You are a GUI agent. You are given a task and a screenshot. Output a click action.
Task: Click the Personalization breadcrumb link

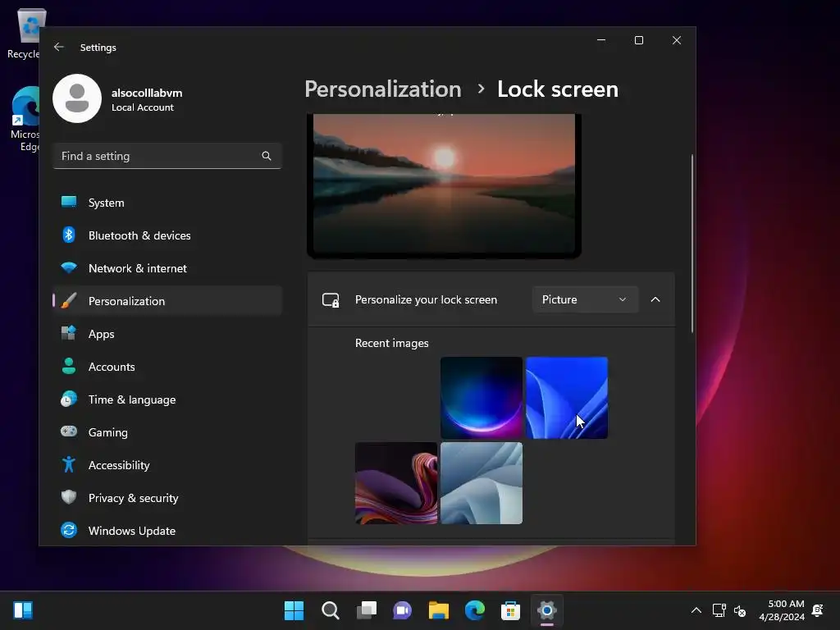pyautogui.click(x=383, y=89)
